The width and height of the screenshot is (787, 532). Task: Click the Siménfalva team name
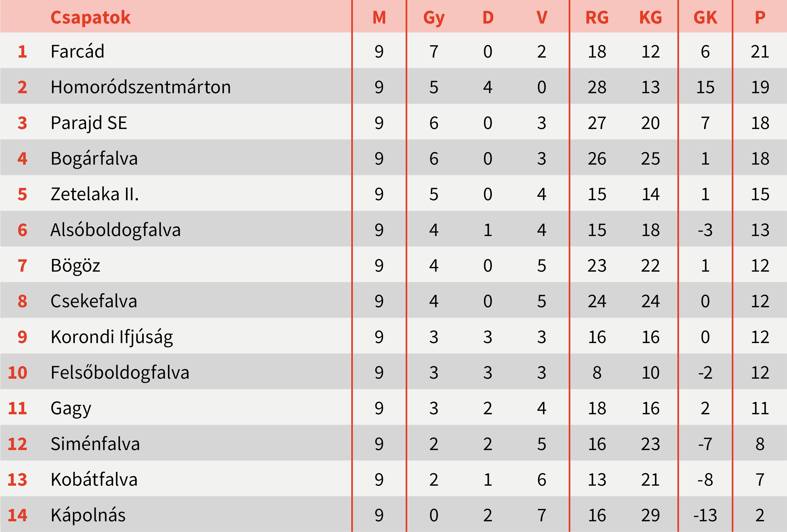[x=95, y=444]
